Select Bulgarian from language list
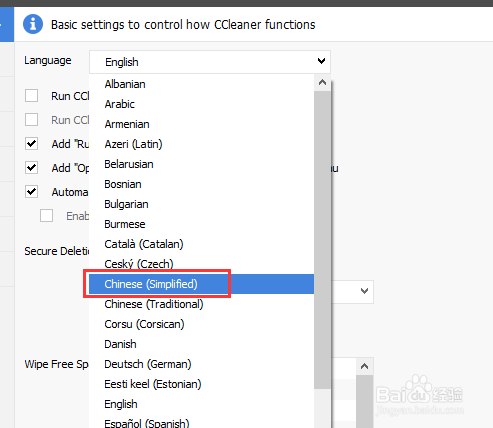The height and width of the screenshot is (428, 493). 201,204
